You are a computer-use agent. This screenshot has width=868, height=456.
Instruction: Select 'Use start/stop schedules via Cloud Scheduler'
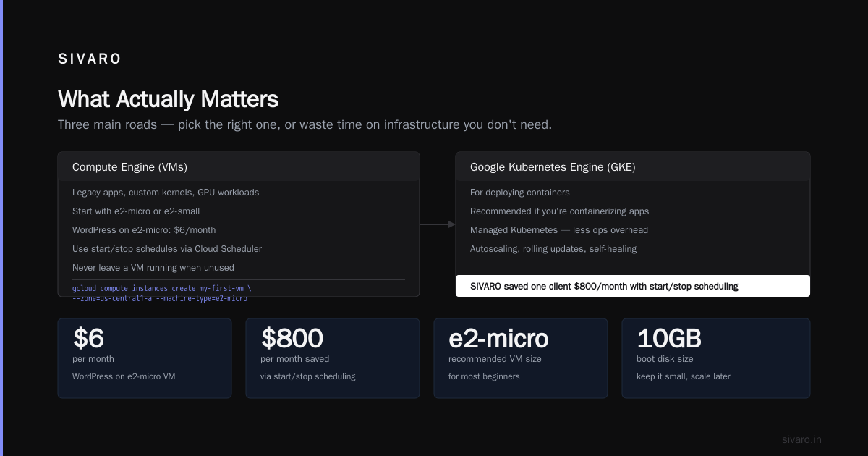coord(167,249)
